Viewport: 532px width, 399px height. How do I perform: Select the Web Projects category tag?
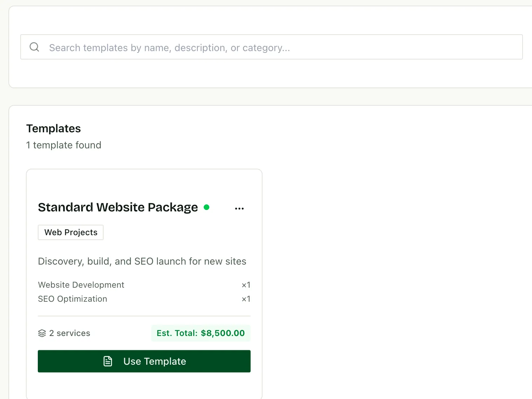71,232
